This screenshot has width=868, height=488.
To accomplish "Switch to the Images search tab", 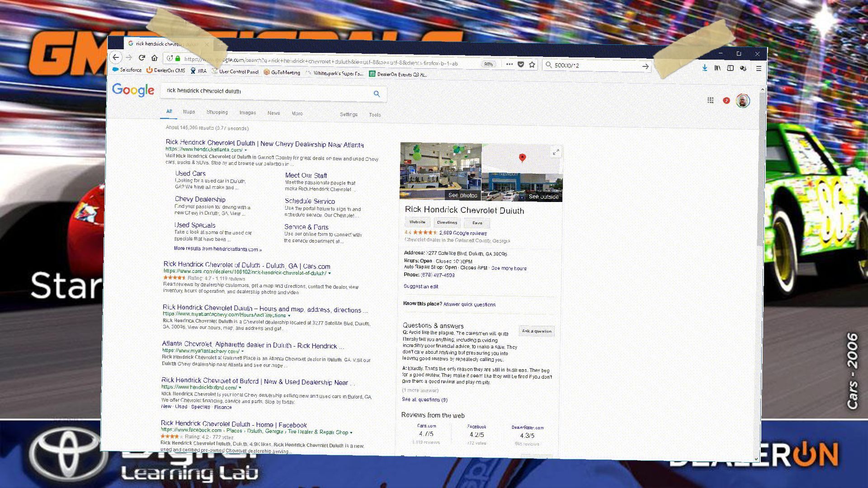I will 247,113.
